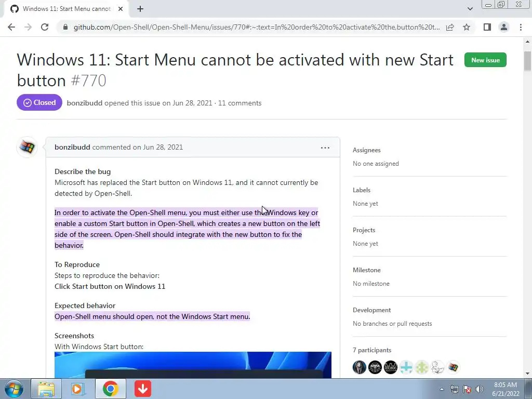Open a new browser tab
This screenshot has height=399, width=532.
click(140, 9)
